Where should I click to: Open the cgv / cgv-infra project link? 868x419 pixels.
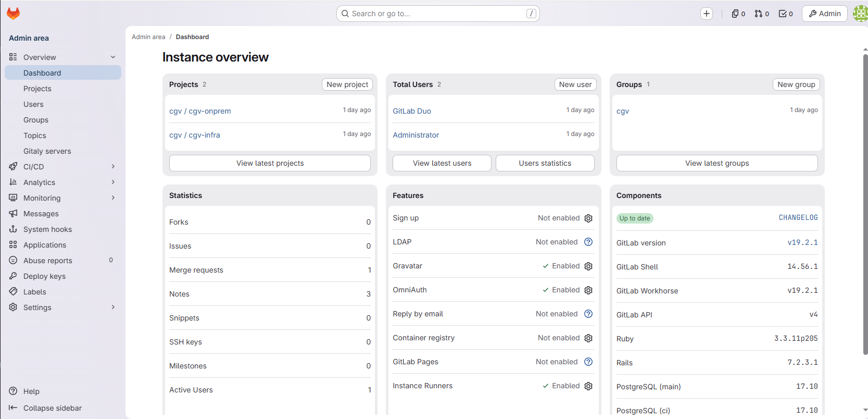point(195,135)
